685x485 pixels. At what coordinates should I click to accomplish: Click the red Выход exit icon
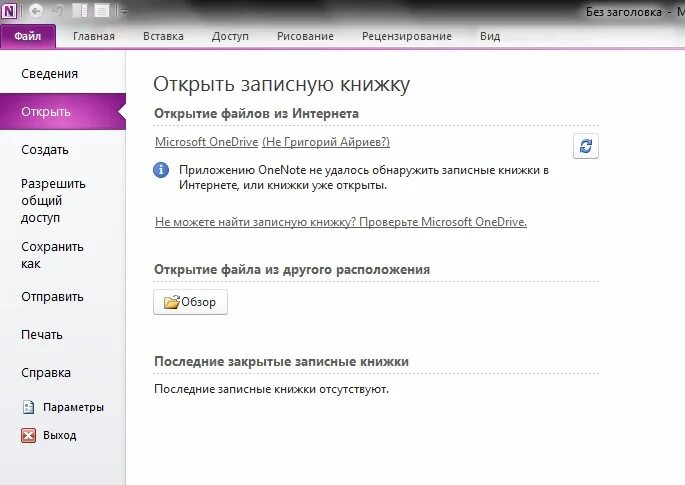point(28,435)
